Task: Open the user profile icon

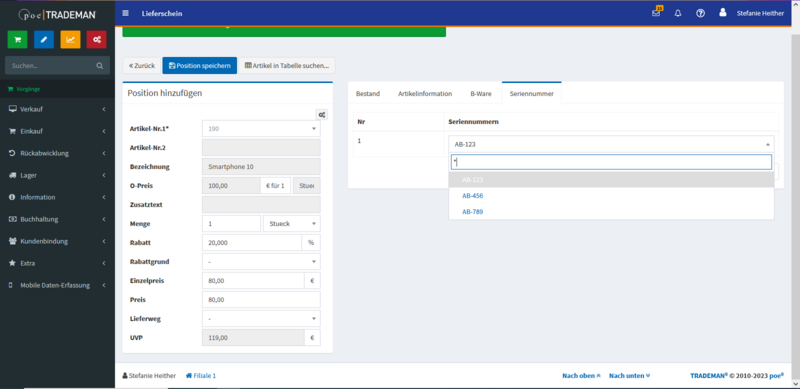Action: point(723,13)
